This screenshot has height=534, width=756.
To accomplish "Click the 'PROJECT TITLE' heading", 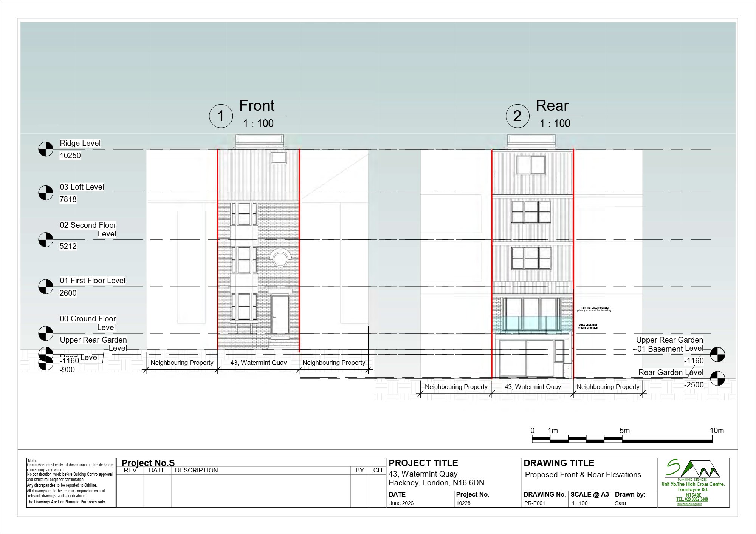I will tap(423, 463).
